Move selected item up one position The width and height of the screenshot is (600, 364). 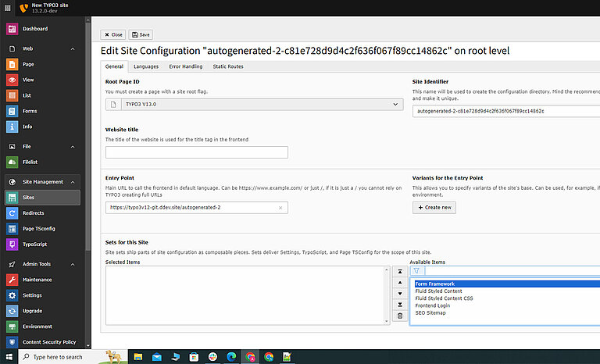pos(400,283)
